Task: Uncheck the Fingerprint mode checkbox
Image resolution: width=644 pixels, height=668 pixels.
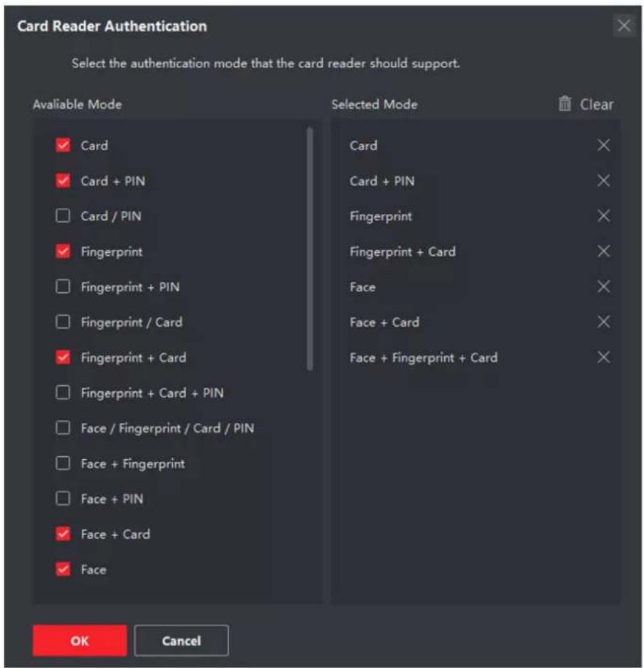Action: (63, 252)
